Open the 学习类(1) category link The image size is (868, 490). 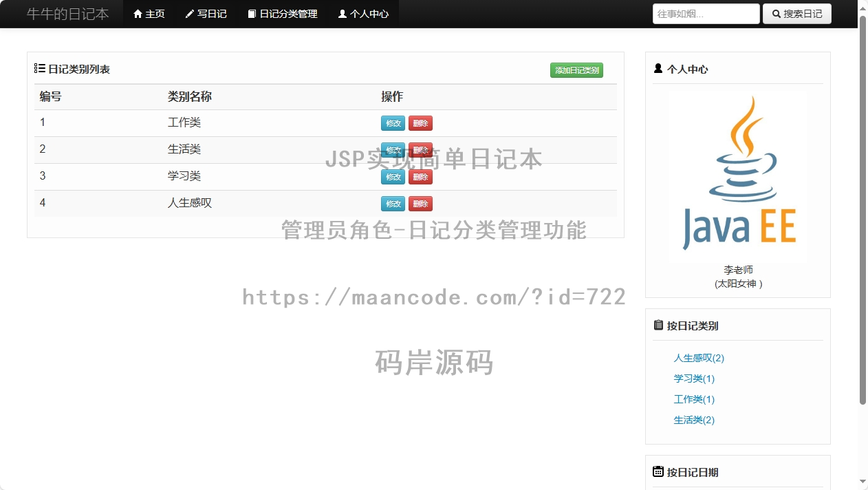(694, 379)
